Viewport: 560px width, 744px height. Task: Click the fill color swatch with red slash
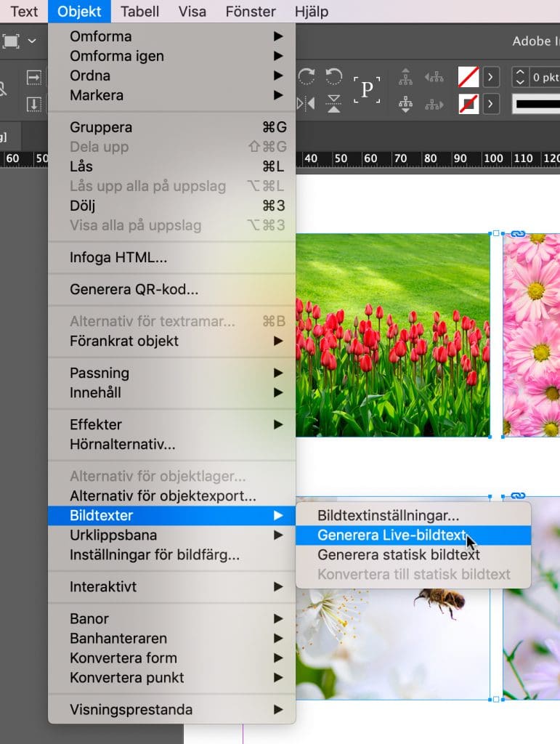[x=468, y=77]
